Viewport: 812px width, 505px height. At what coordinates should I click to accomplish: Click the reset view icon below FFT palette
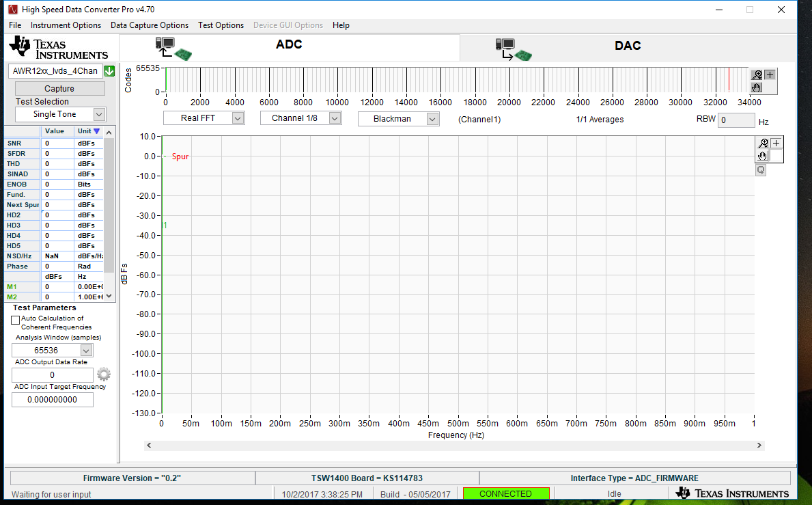pyautogui.click(x=761, y=170)
